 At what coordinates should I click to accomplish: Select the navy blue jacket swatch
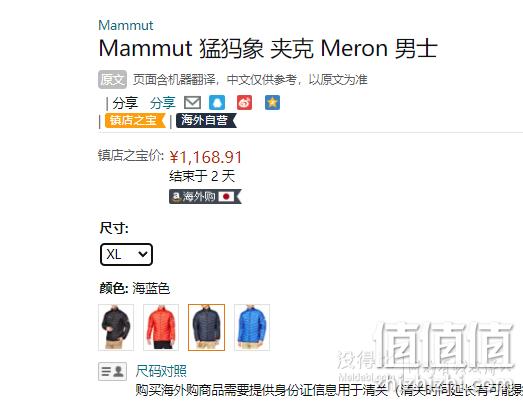coord(206,327)
